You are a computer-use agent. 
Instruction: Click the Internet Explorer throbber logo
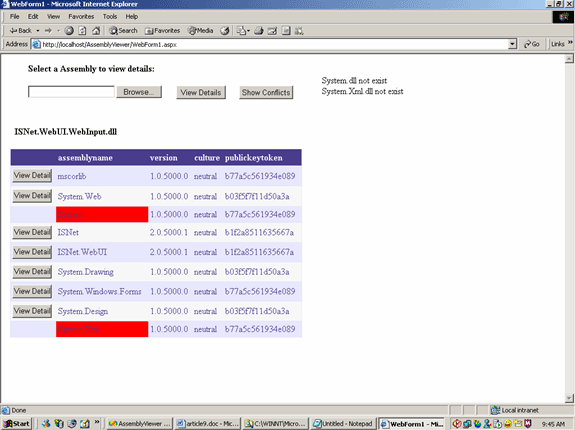pos(563,17)
